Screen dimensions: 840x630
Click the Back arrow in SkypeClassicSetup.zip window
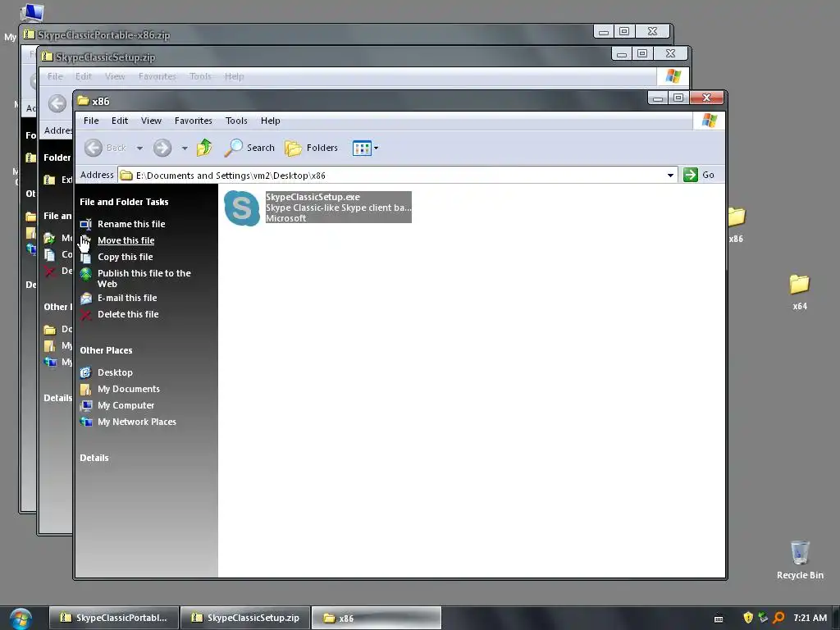57,103
